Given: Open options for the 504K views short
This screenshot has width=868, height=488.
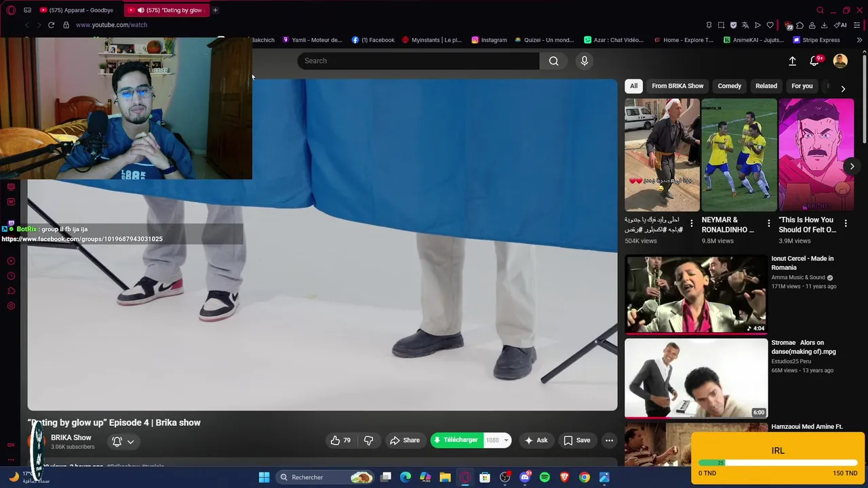Looking at the screenshot, I should pyautogui.click(x=691, y=223).
